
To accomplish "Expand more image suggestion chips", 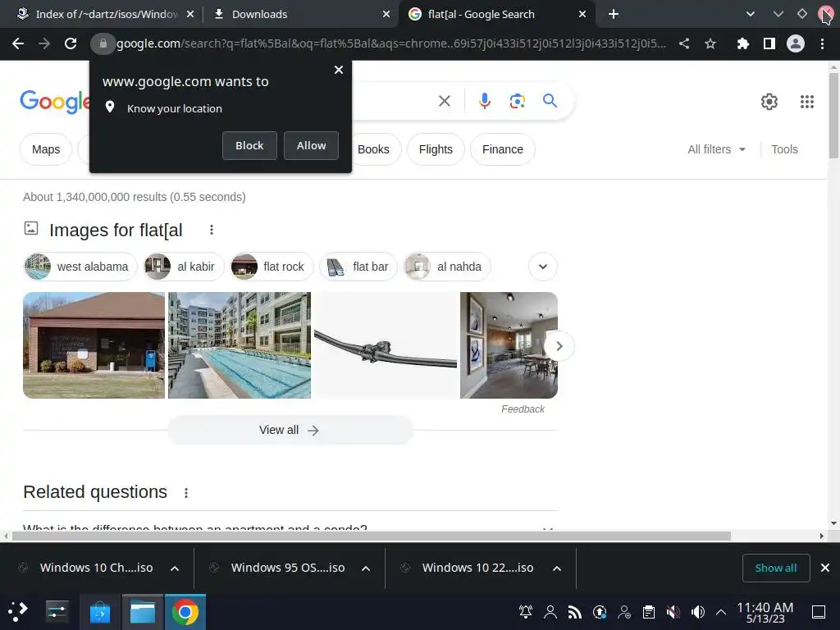I will click(543, 267).
